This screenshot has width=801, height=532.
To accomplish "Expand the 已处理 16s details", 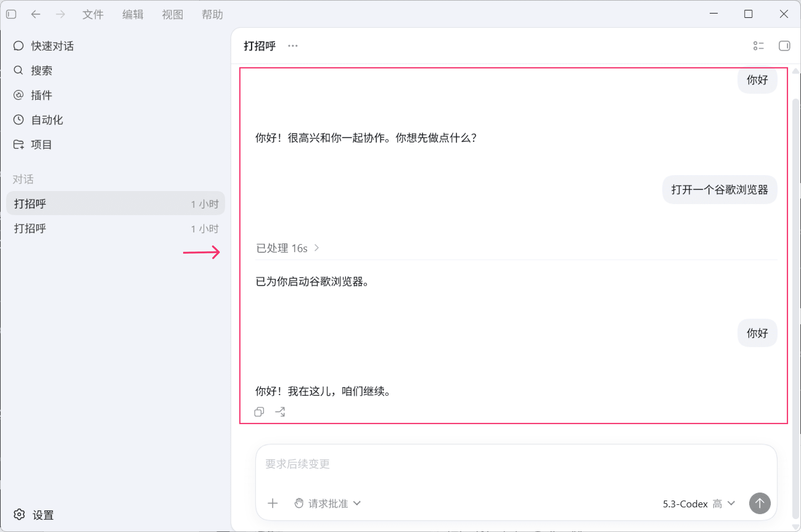I will pos(288,248).
